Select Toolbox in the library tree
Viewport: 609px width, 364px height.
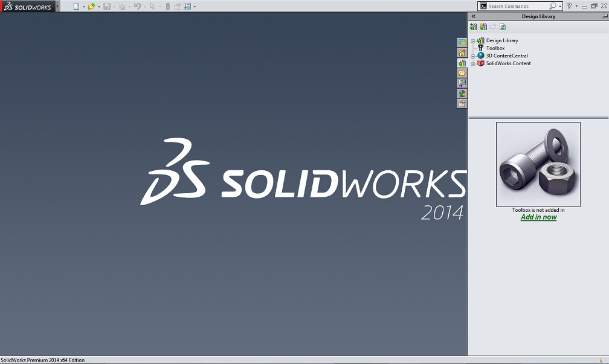click(x=495, y=48)
